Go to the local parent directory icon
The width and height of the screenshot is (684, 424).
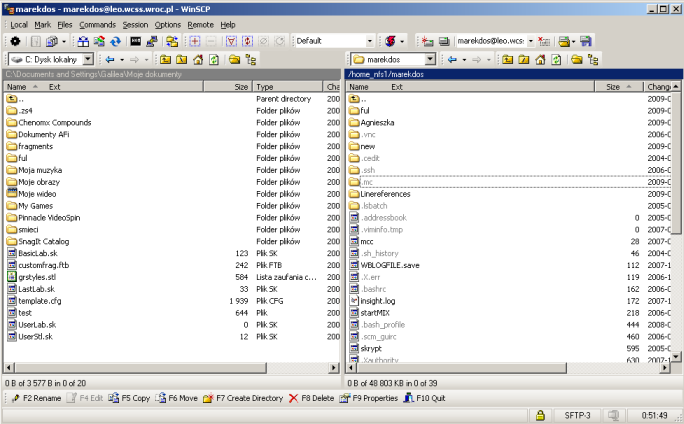pos(165,59)
